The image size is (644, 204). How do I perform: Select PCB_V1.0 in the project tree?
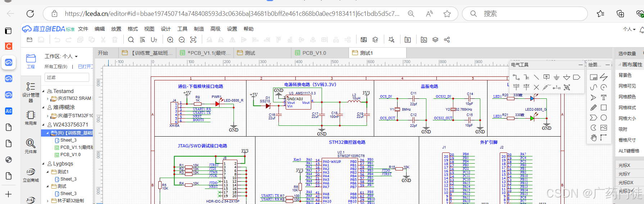click(71, 155)
